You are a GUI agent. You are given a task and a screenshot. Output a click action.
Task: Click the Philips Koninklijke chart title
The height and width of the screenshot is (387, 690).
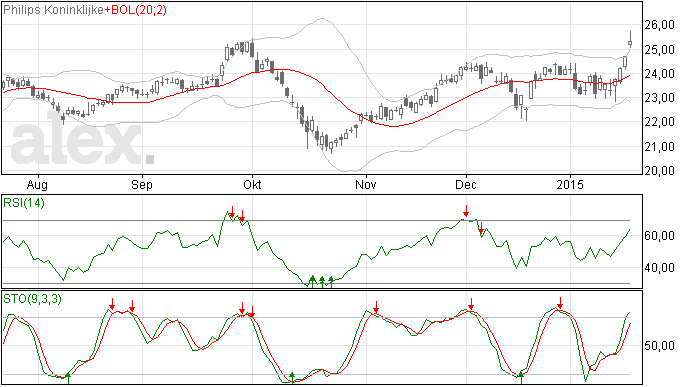[x=54, y=10]
